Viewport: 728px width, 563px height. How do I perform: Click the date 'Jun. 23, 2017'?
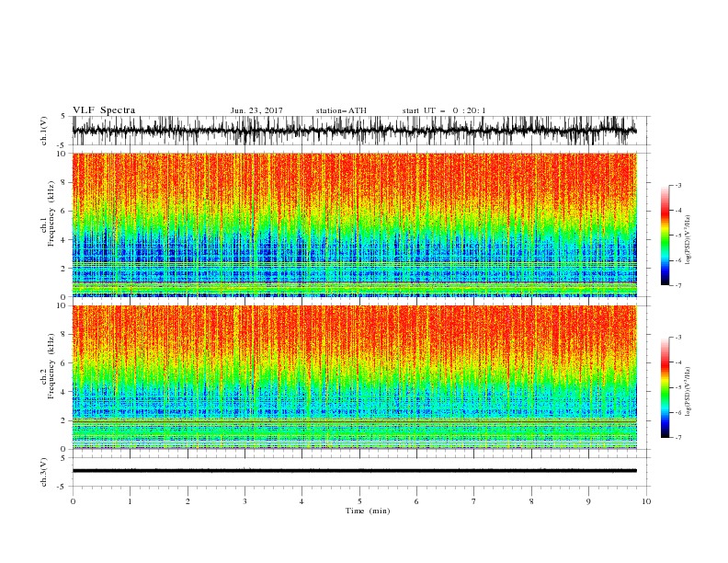[x=256, y=110]
